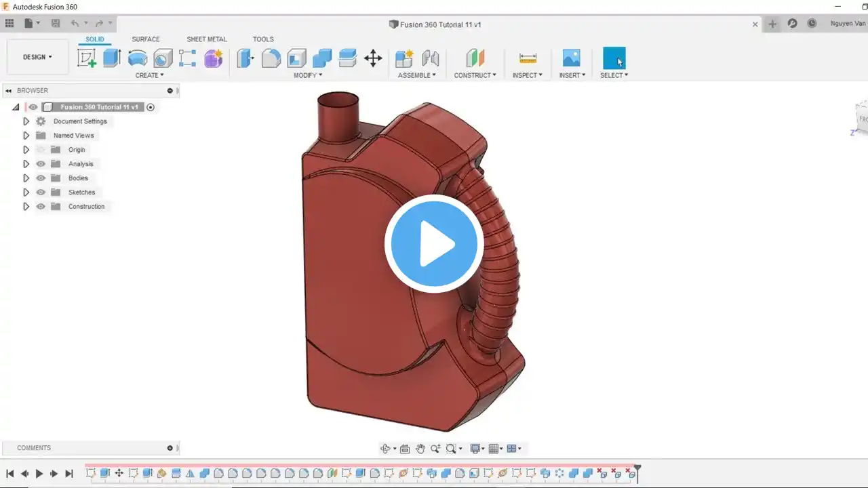Click the timeline end marker handle
Screen dimensions: 868x488
click(x=637, y=469)
